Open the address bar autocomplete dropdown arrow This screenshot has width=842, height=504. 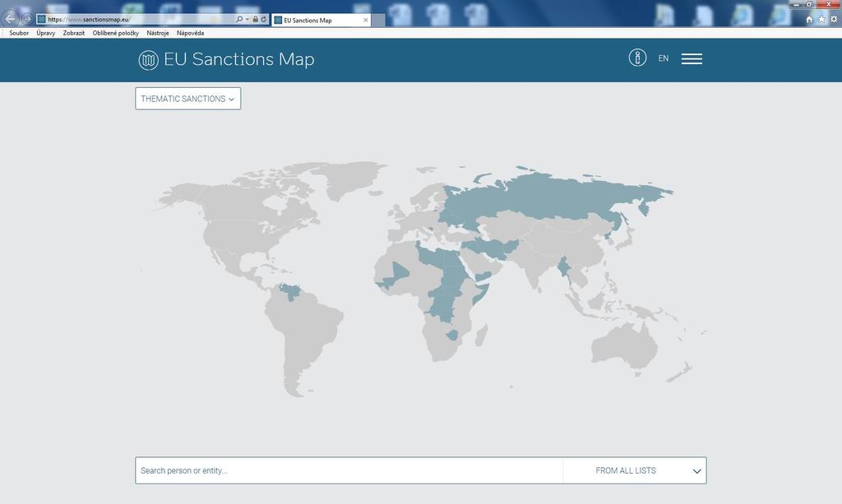[x=247, y=20]
